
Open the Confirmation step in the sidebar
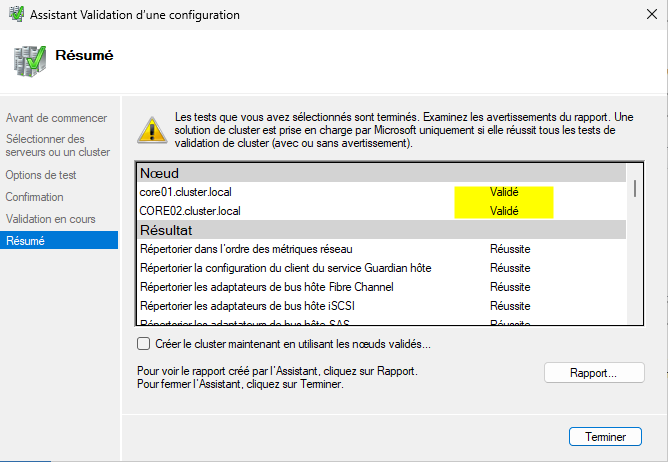click(34, 197)
